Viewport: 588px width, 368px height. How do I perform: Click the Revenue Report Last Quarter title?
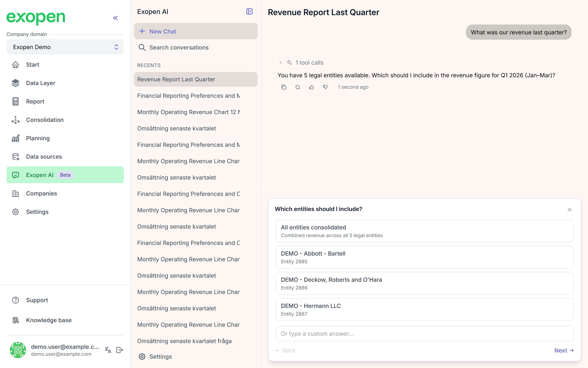323,12
